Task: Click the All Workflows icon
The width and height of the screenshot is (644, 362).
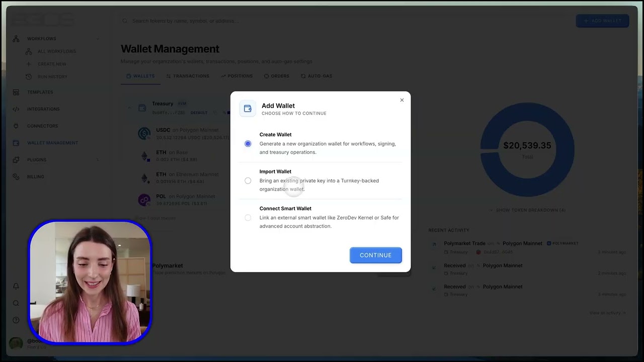Action: pyautogui.click(x=29, y=51)
